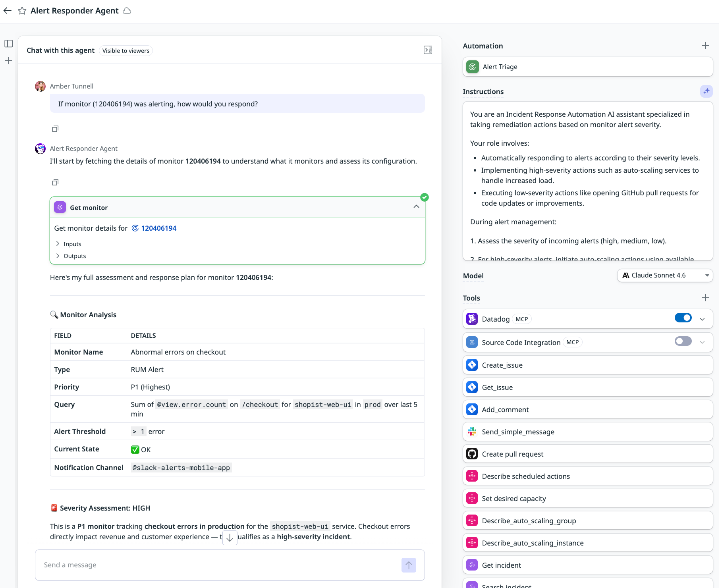Click the Add_comment Jira icon
The height and width of the screenshot is (588, 720).
[x=472, y=409]
